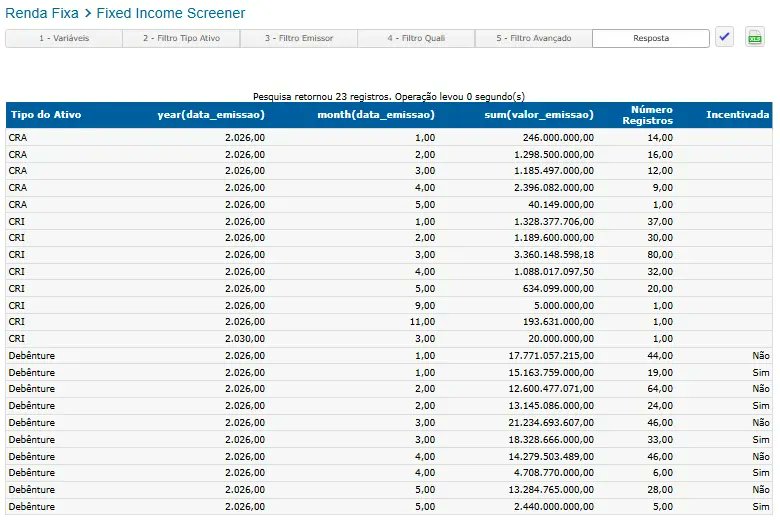Click the value 1.189.600.000,00
Viewport: 780px width, 524px height.
click(x=554, y=238)
